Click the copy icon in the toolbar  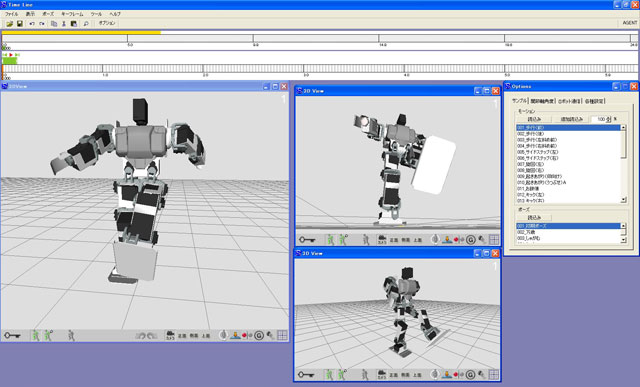pos(54,24)
